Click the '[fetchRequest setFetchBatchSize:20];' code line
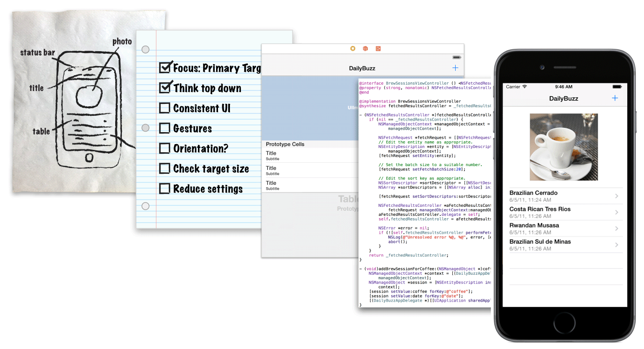The image size is (644, 349). 422,169
